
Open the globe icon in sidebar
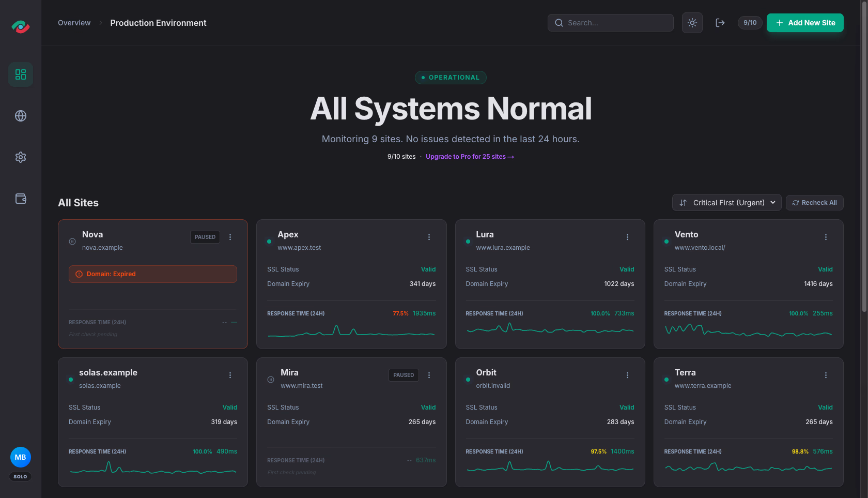click(21, 116)
